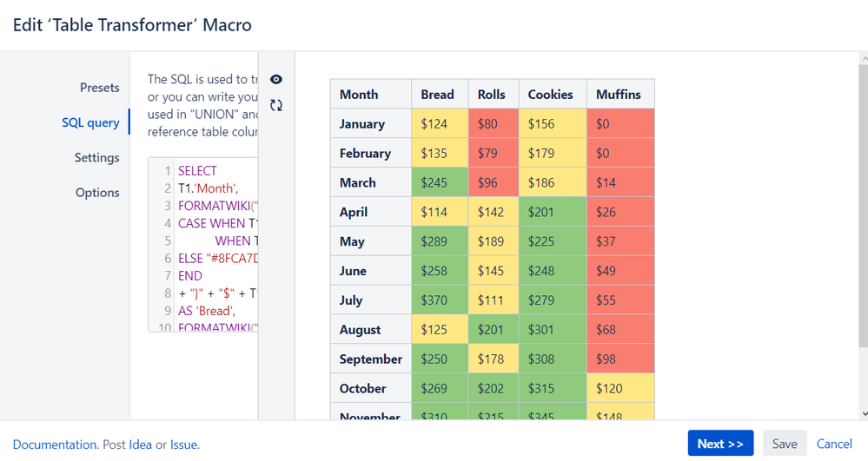Toggle the preview eye icon
The width and height of the screenshot is (868, 461).
pyautogui.click(x=276, y=80)
